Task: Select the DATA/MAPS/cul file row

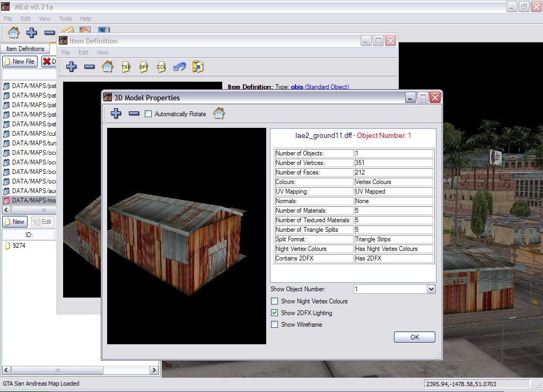Action: (30, 134)
